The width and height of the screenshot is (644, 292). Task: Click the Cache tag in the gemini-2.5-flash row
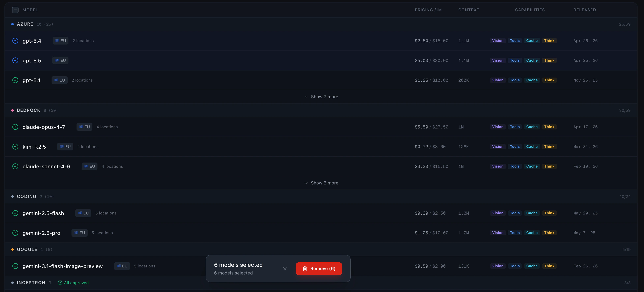(532, 213)
